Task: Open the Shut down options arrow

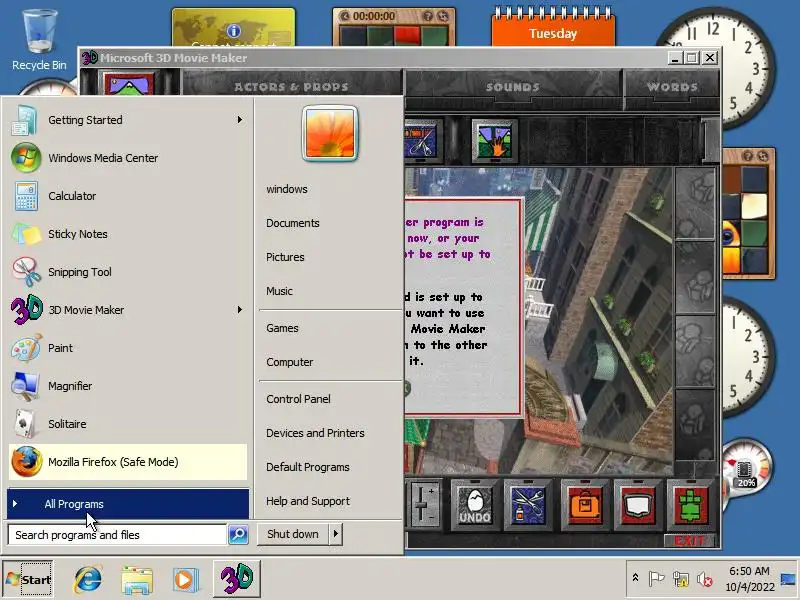Action: coord(336,534)
